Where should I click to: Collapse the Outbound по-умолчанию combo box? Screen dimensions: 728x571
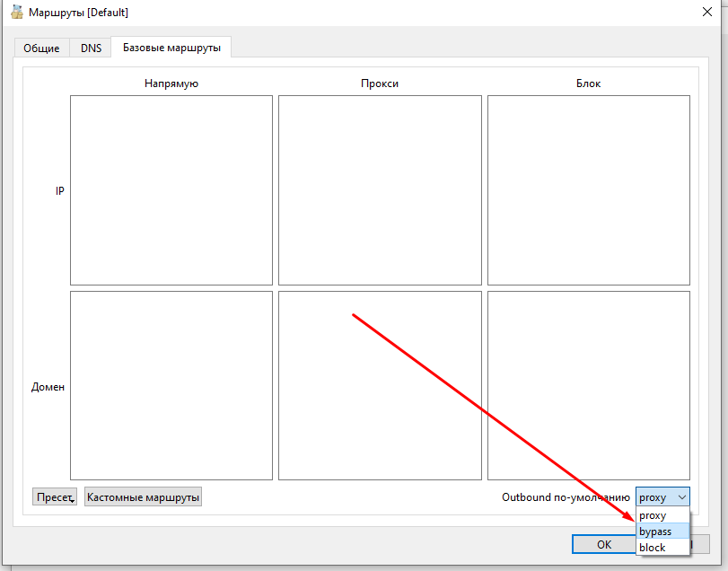(x=662, y=496)
